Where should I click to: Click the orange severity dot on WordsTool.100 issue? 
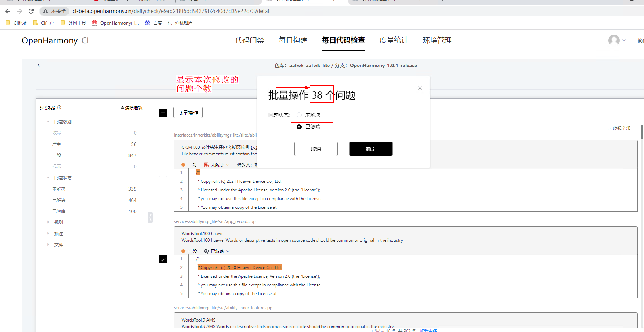pyautogui.click(x=183, y=251)
